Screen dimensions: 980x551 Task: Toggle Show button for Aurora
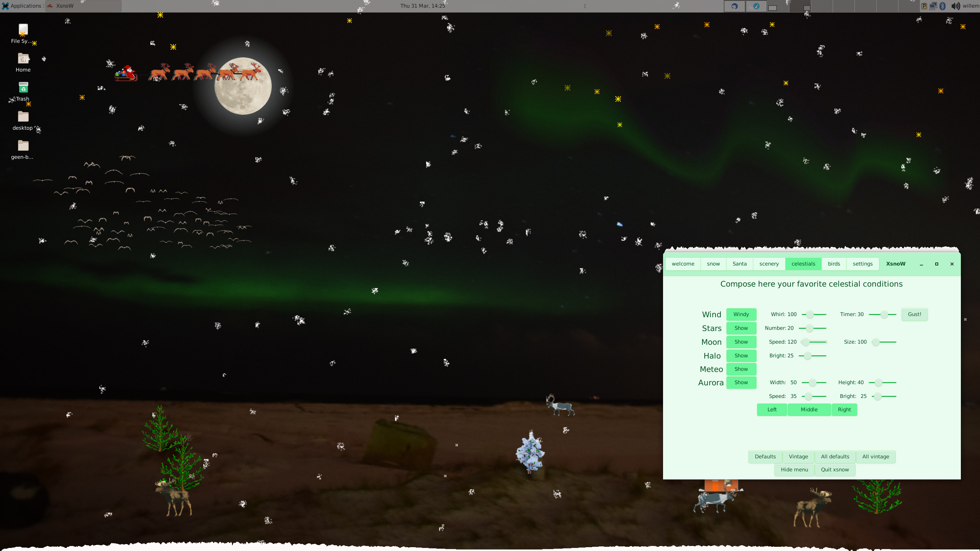(x=740, y=382)
